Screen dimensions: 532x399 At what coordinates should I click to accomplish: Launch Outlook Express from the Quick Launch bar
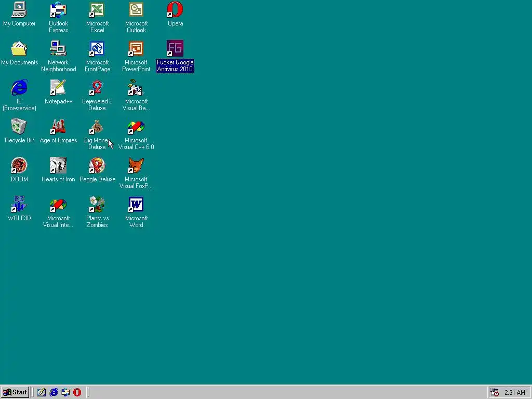click(65, 392)
